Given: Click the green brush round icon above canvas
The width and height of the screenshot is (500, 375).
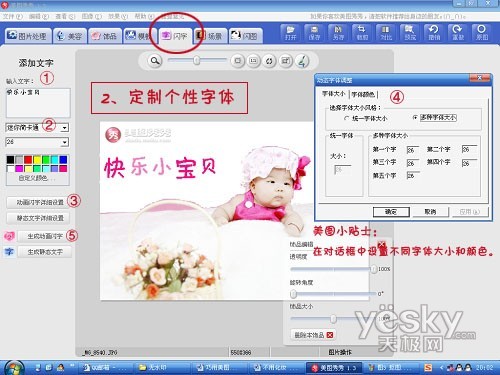Looking at the screenshot, I should pos(302,61).
